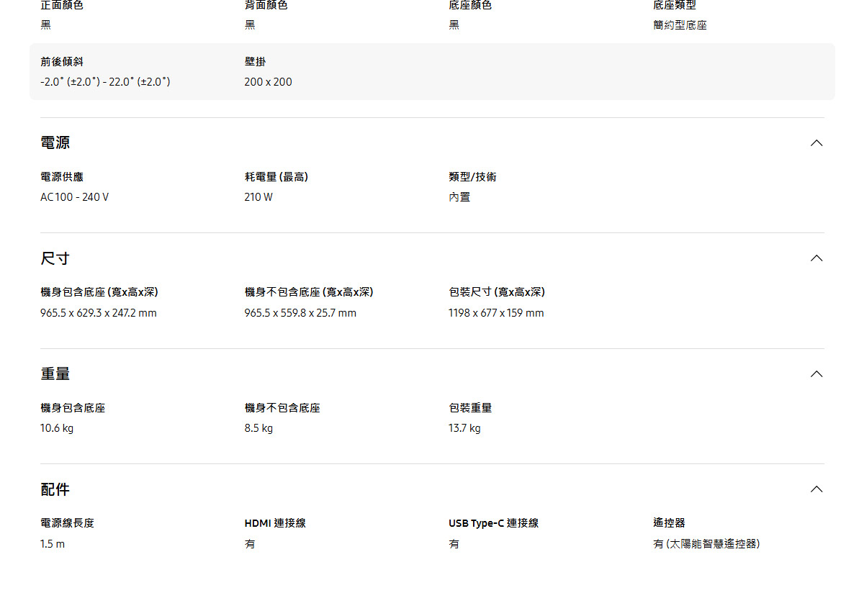Image resolution: width=864 pixels, height=616 pixels.
Task: Click the 13.7 kg package weight value
Action: [464, 428]
